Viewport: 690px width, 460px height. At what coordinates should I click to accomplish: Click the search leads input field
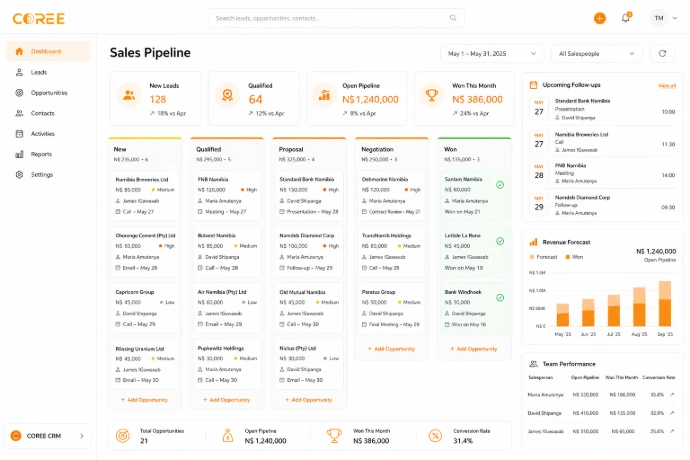tap(336, 18)
